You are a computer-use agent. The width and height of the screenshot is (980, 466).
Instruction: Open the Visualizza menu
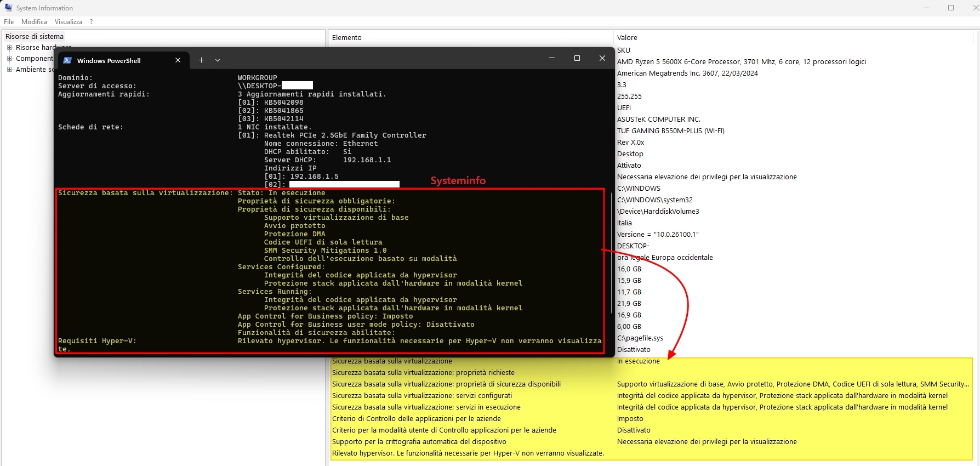69,22
